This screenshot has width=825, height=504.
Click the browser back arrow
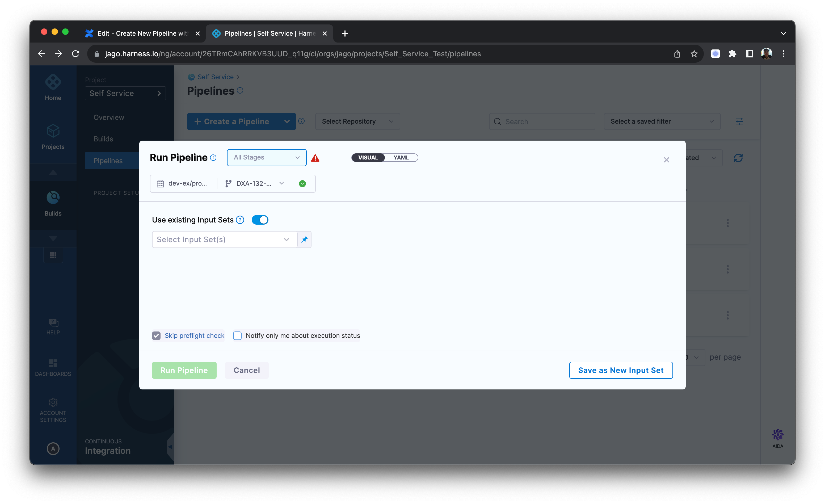click(41, 54)
